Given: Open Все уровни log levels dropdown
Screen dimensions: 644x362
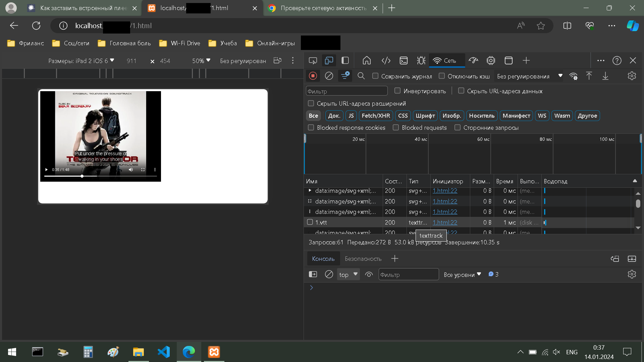Looking at the screenshot, I should [462, 275].
